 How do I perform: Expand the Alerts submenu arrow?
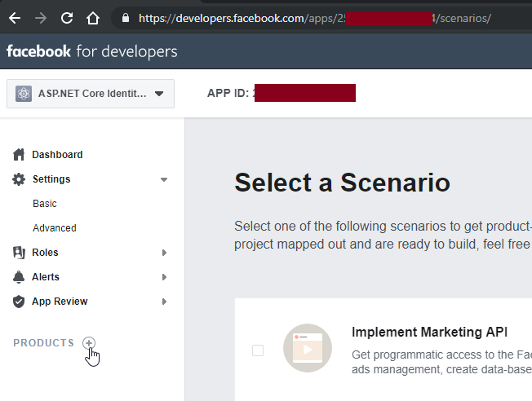pos(164,277)
